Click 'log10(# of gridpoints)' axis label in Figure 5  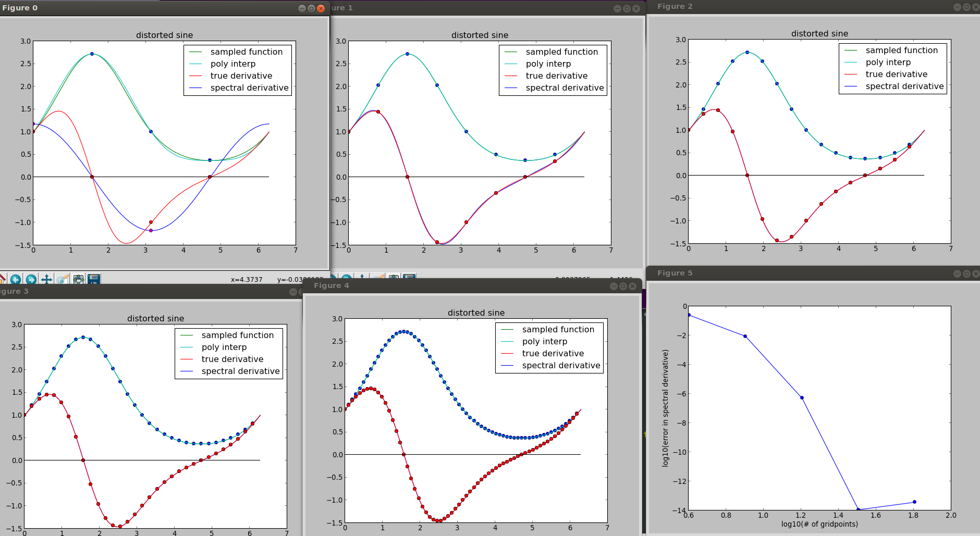tap(819, 524)
